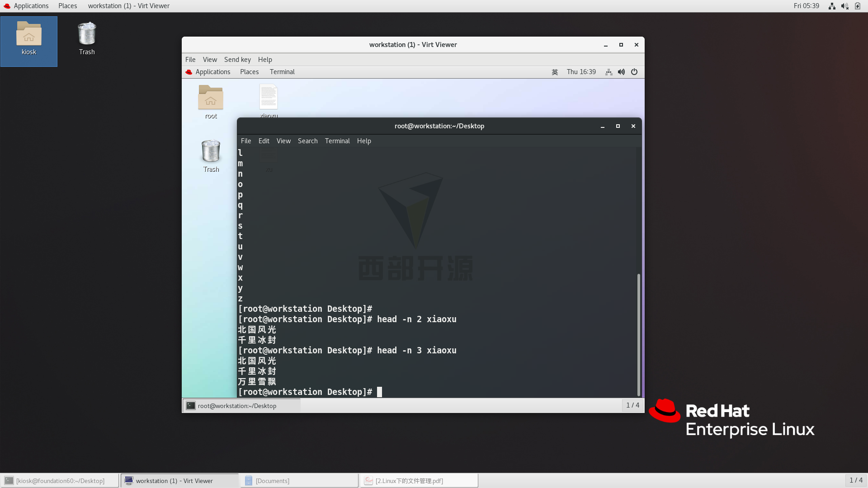868x488 pixels.
Task: Switch to kiosk@foundation60 terminal taskbar button
Action: pyautogui.click(x=60, y=481)
